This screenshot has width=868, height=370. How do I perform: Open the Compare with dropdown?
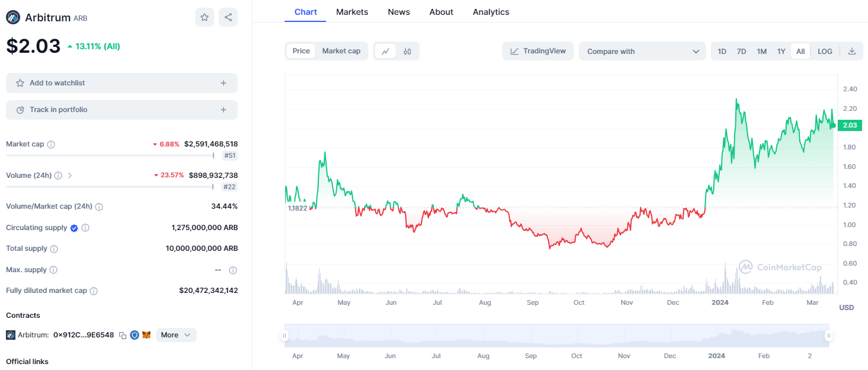pyautogui.click(x=642, y=52)
